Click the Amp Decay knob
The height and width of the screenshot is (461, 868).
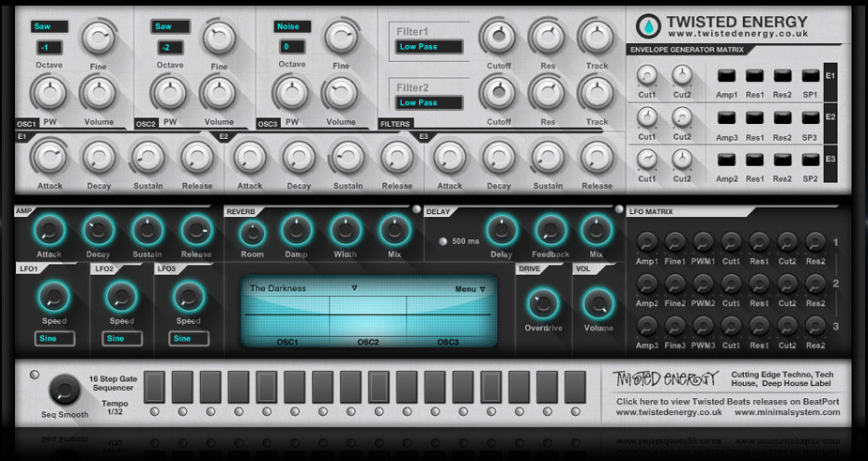pyautogui.click(x=99, y=230)
